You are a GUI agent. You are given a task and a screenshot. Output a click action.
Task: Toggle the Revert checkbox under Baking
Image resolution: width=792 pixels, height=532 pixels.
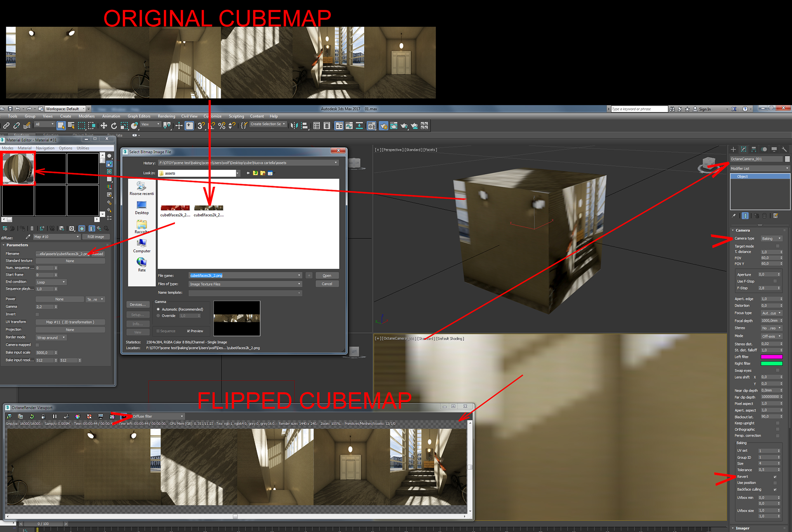(x=775, y=477)
